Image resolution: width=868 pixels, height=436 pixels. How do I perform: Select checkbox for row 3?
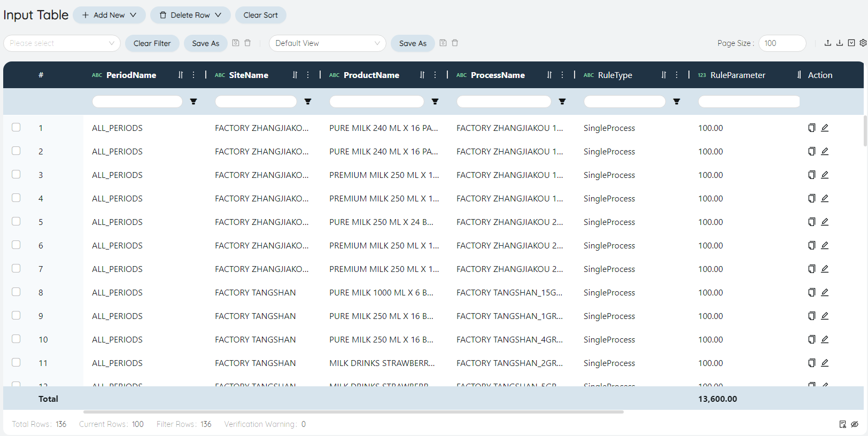click(x=16, y=174)
